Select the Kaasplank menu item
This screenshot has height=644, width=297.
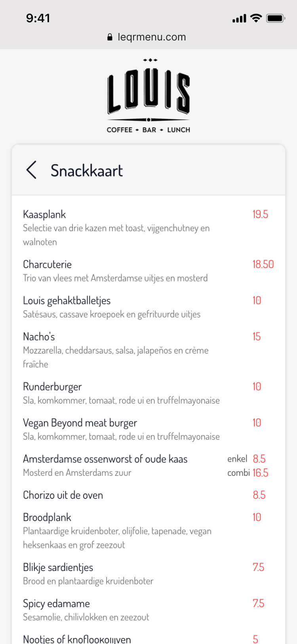point(44,215)
